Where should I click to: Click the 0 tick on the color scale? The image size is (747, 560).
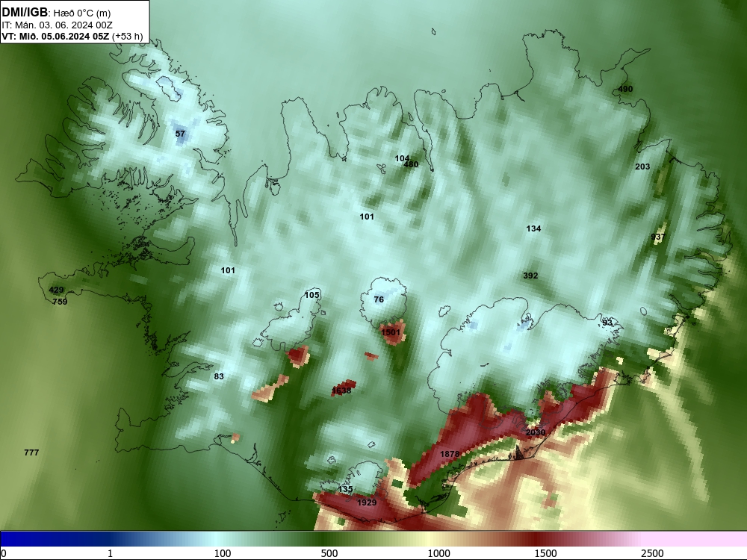(4, 553)
